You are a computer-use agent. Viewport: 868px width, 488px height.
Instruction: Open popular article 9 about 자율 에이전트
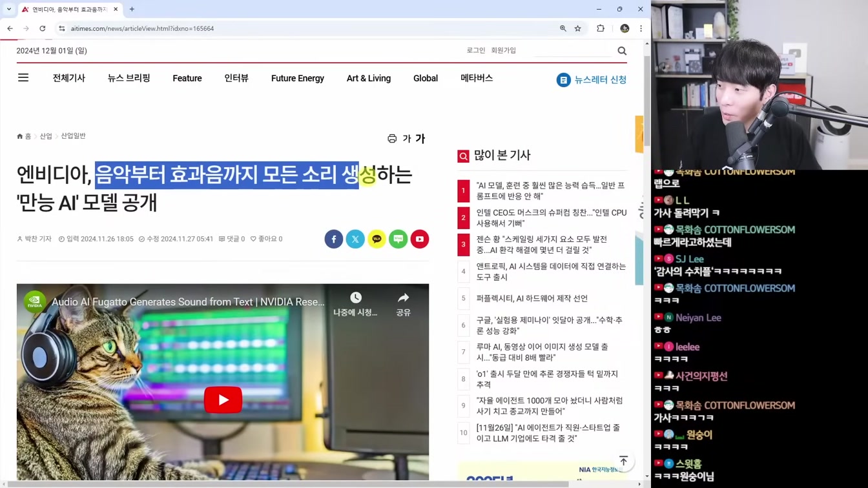[550, 406]
